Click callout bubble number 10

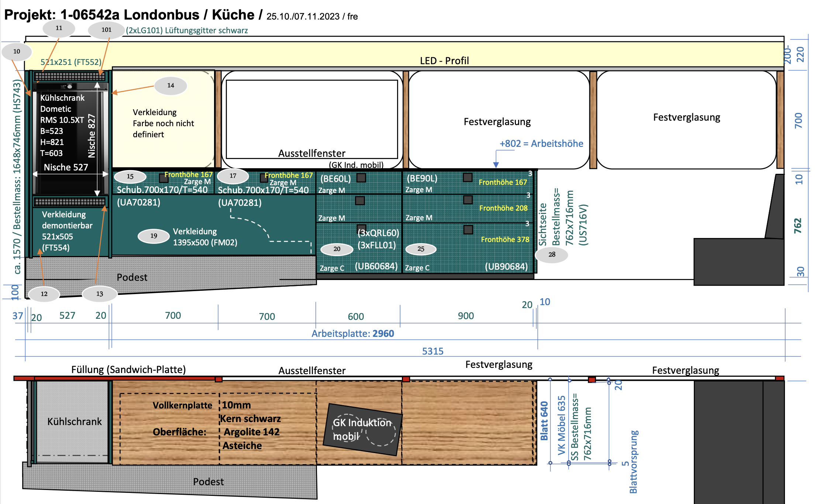pyautogui.click(x=17, y=52)
